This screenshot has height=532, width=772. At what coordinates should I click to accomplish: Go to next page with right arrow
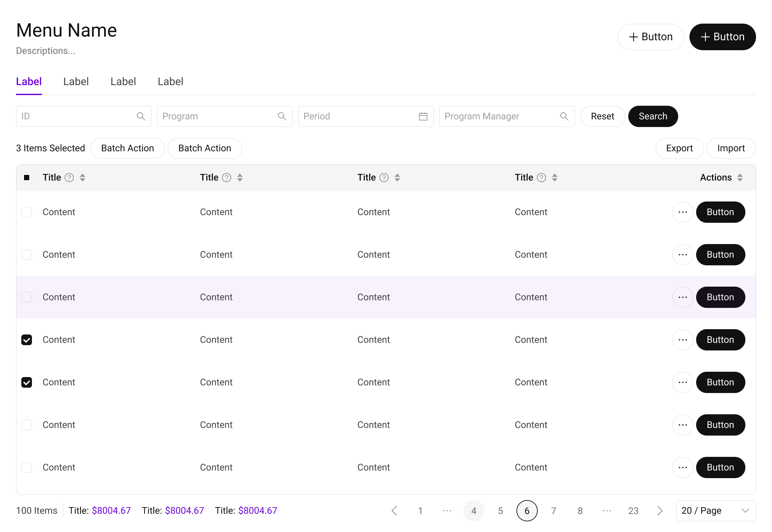pos(660,511)
